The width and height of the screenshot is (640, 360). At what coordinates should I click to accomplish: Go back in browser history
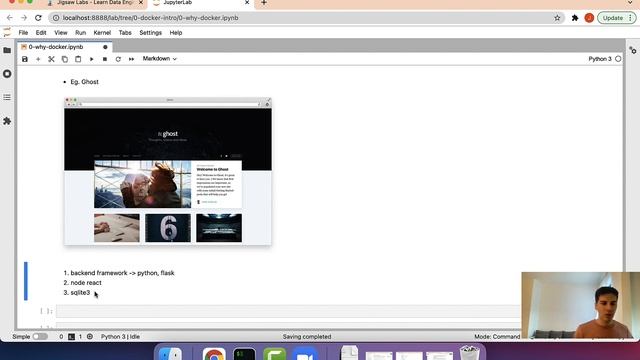[x=10, y=18]
